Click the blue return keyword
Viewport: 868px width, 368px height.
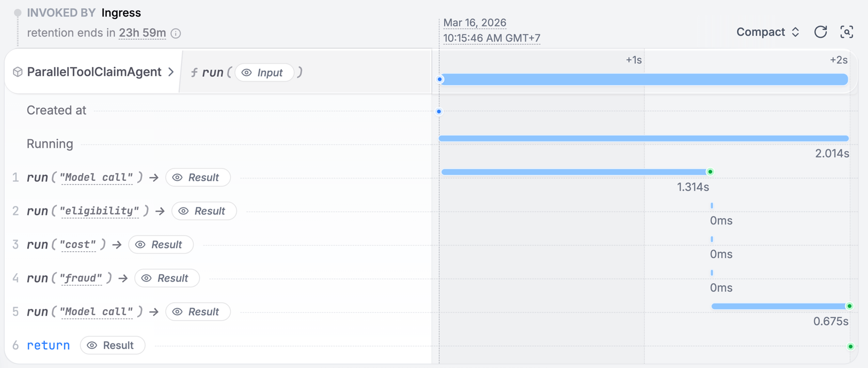pos(49,346)
